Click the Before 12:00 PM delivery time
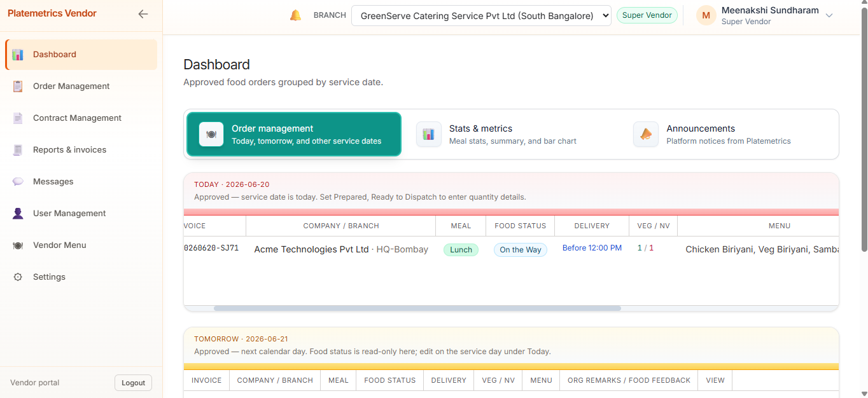868x398 pixels. click(592, 248)
